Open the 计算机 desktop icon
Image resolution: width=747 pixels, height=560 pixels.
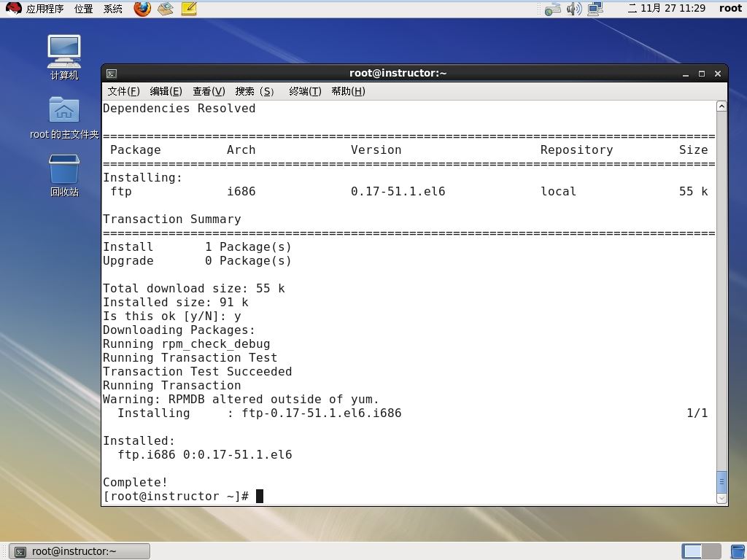click(64, 57)
